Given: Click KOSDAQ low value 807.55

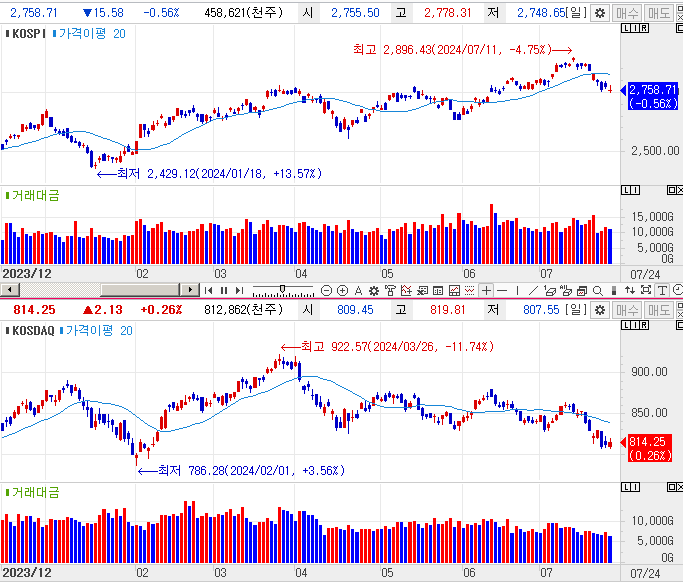Looking at the screenshot, I should coord(541,310).
